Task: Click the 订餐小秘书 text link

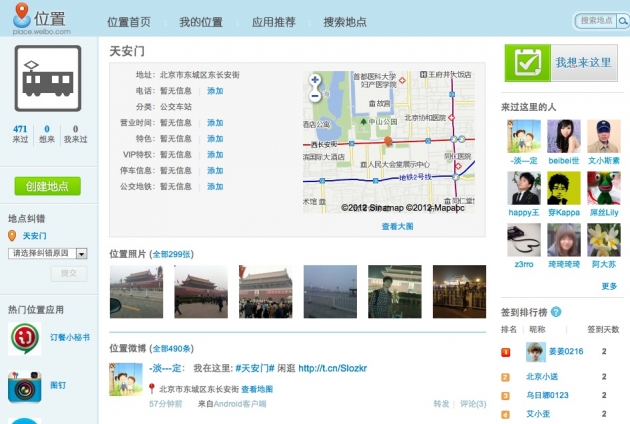Action: point(70,338)
